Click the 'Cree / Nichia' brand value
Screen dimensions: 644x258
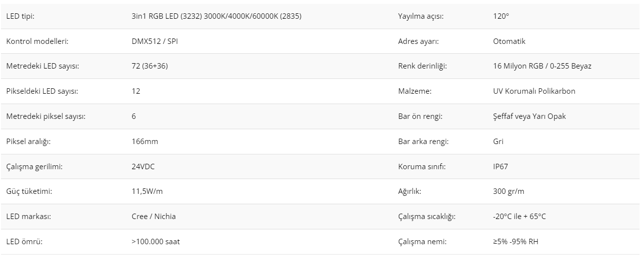pyautogui.click(x=154, y=217)
